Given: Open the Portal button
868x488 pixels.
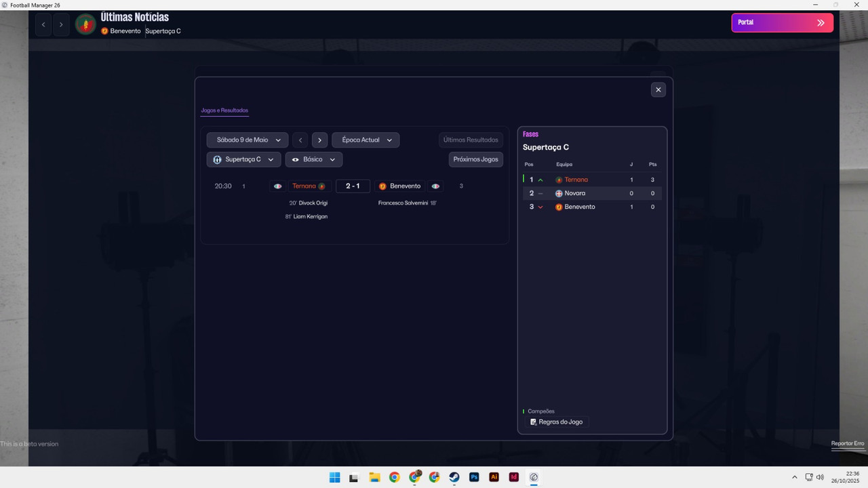Looking at the screenshot, I should (782, 22).
